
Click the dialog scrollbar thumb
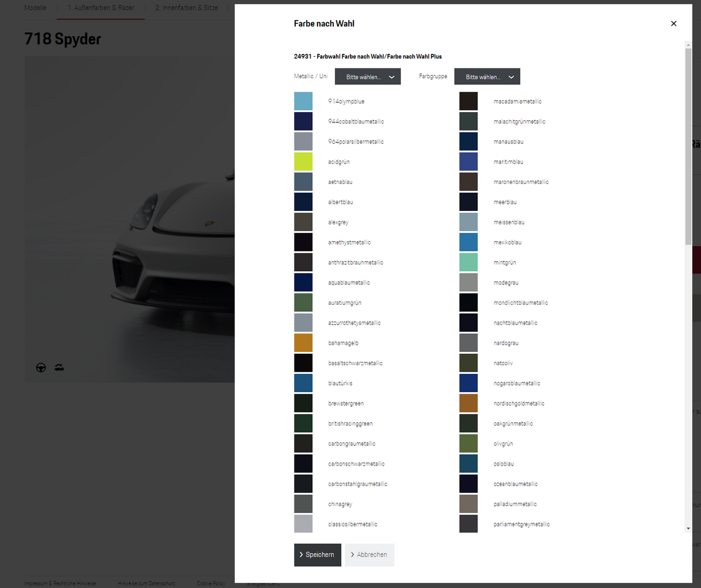point(688,146)
